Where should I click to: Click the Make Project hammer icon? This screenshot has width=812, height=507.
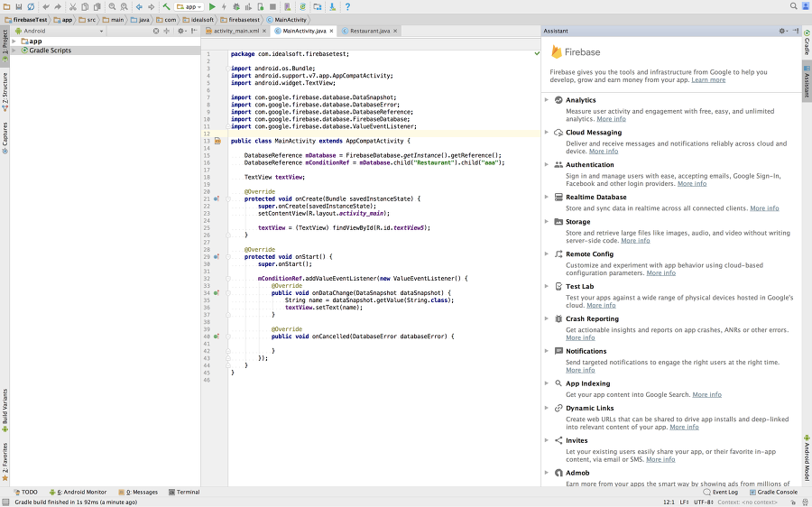(x=166, y=6)
